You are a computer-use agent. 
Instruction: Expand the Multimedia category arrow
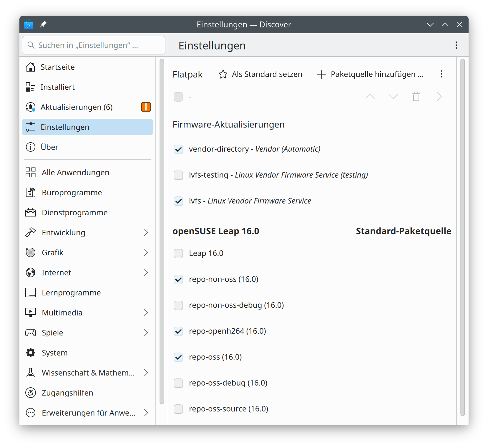146,313
